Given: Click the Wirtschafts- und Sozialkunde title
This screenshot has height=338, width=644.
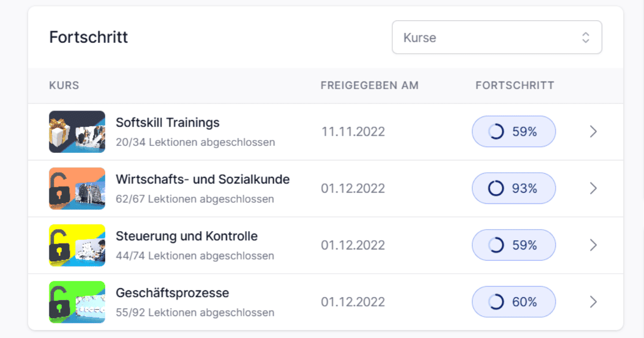Looking at the screenshot, I should (203, 179).
